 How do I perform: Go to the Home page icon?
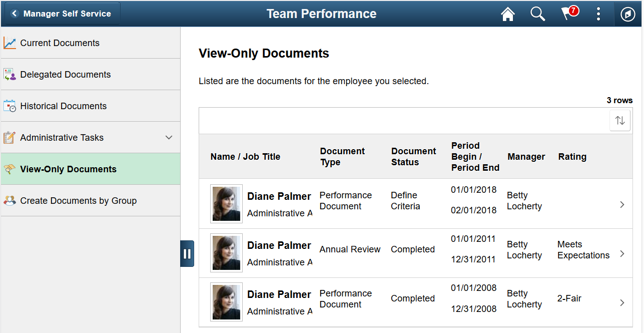[x=508, y=14]
